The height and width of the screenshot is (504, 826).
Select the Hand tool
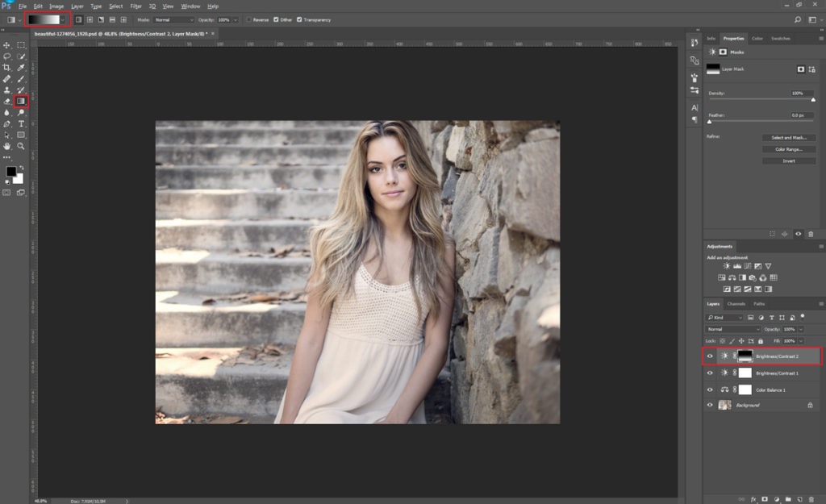(x=7, y=146)
